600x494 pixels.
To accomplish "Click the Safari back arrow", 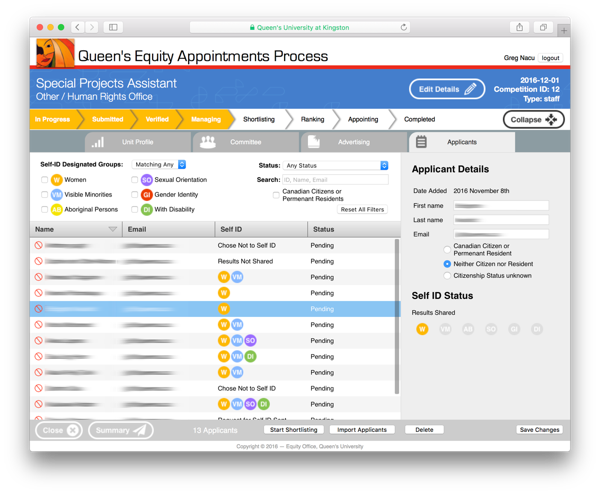I will pos(78,27).
